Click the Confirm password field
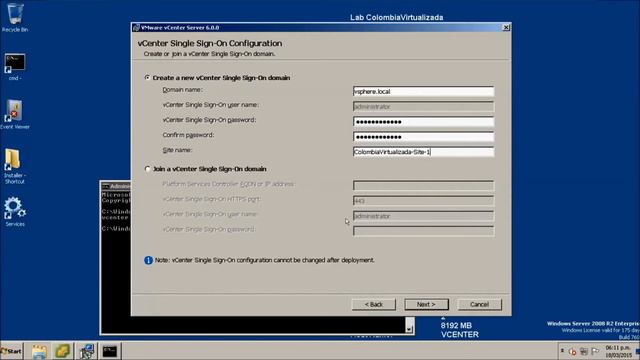Screen dimensions: 640x360 tap(423, 137)
